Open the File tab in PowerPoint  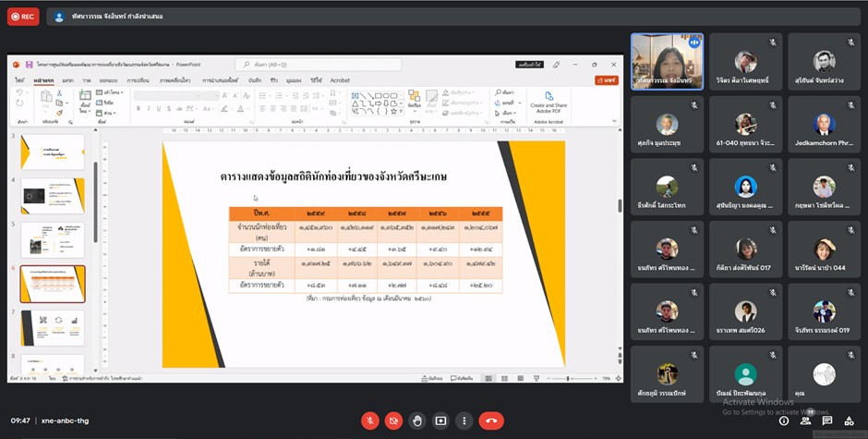point(19,80)
